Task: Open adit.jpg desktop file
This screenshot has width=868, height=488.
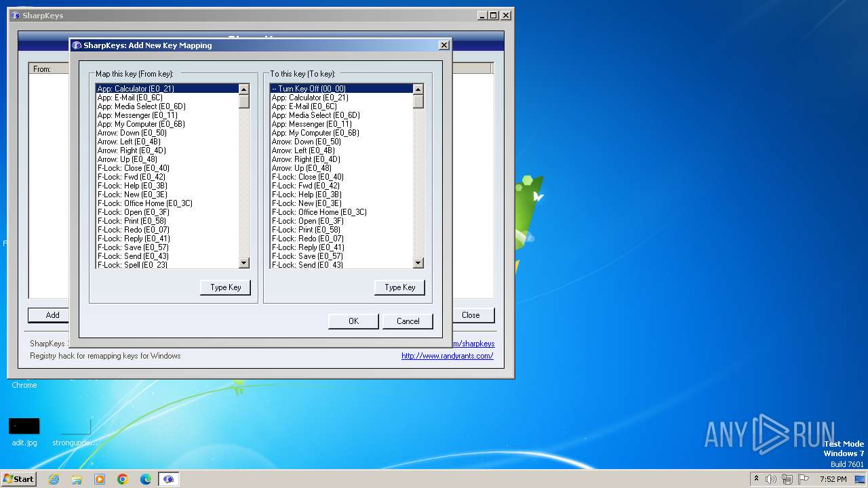Action: [x=24, y=432]
